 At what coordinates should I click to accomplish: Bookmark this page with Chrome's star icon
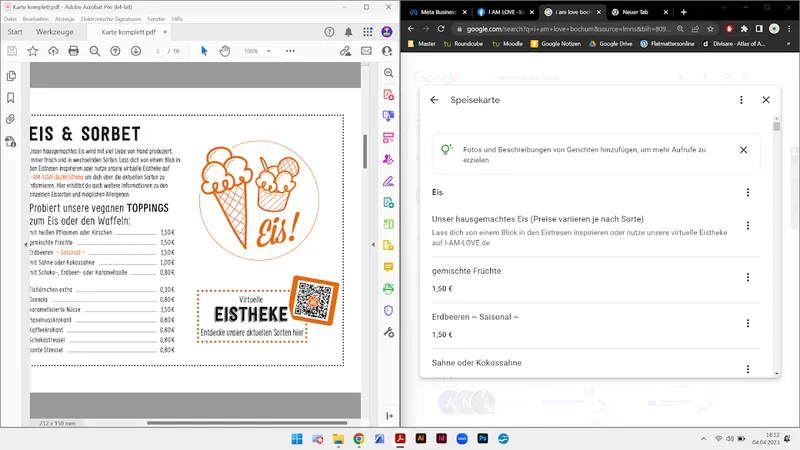pyautogui.click(x=710, y=29)
